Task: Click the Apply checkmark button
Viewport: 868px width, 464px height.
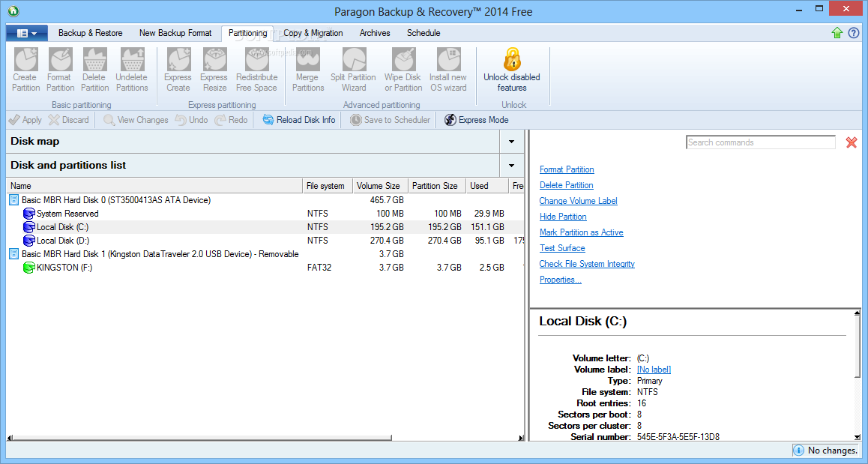Action: point(25,120)
